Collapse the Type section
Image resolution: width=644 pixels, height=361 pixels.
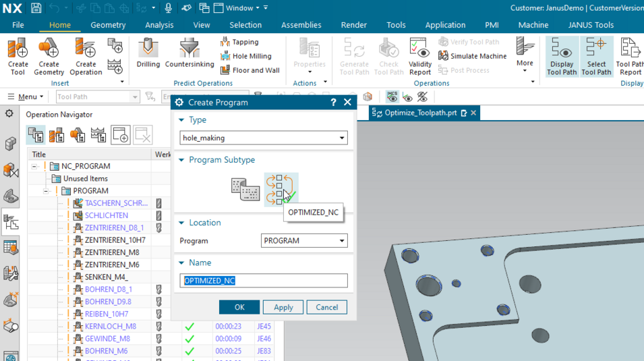click(181, 120)
